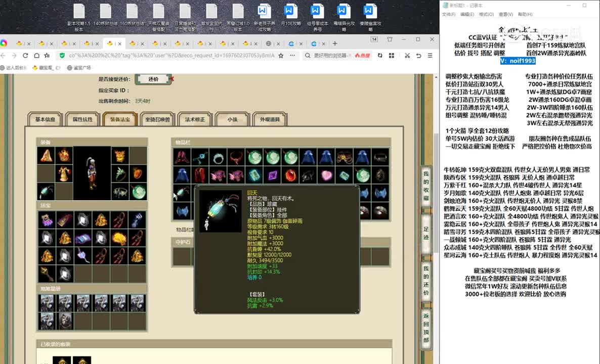Viewport: 600px width, 364px height.
Task: Click the red robe in inventory
Action: tap(200, 175)
